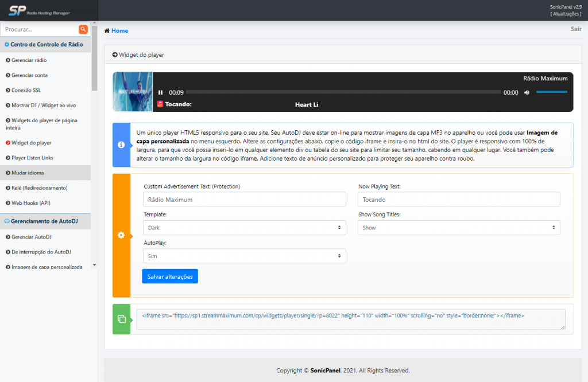Go to the Home breadcrumb link
This screenshot has width=588, height=382.
pyautogui.click(x=119, y=31)
